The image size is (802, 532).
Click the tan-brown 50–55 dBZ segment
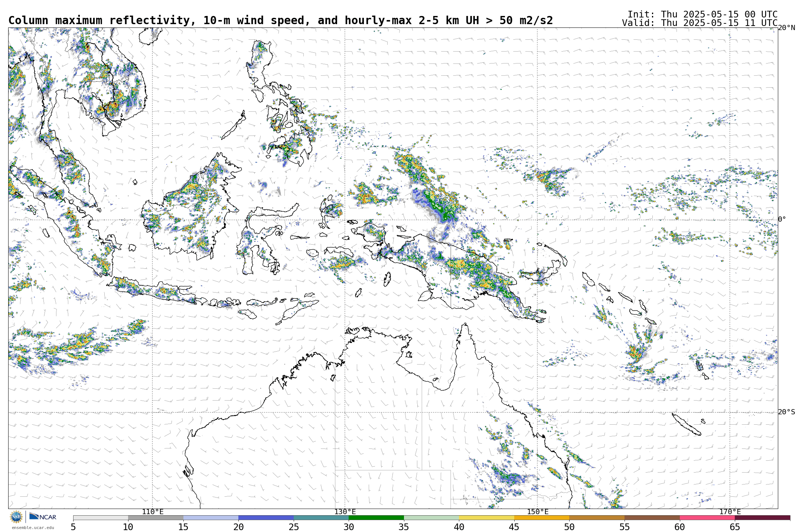(x=597, y=518)
